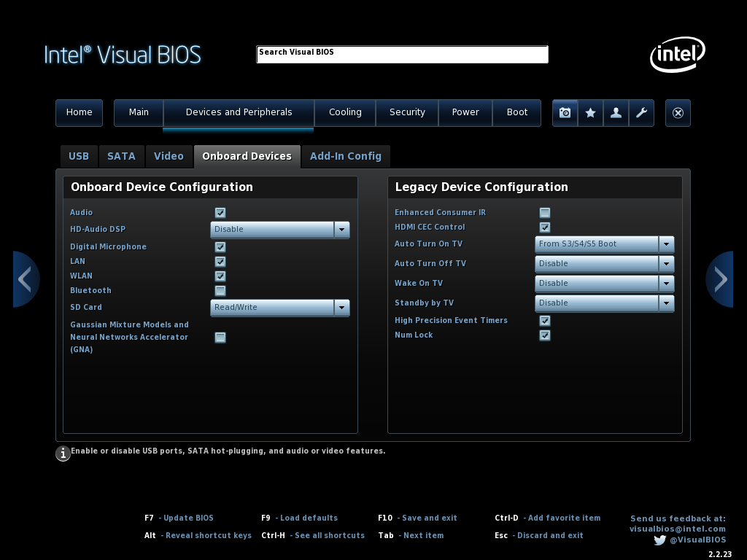Open the Auto Turn Off TV dropdown

605,264
